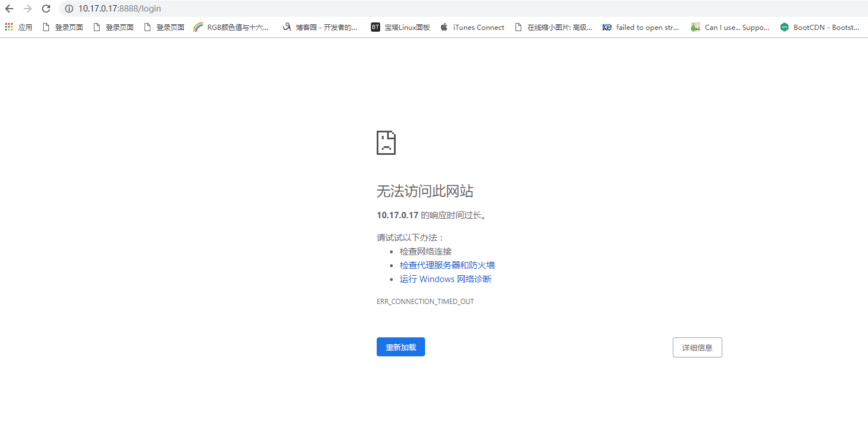This screenshot has width=868, height=422.
Task: Open the 'failed to open str...' bookmark
Action: (640, 27)
